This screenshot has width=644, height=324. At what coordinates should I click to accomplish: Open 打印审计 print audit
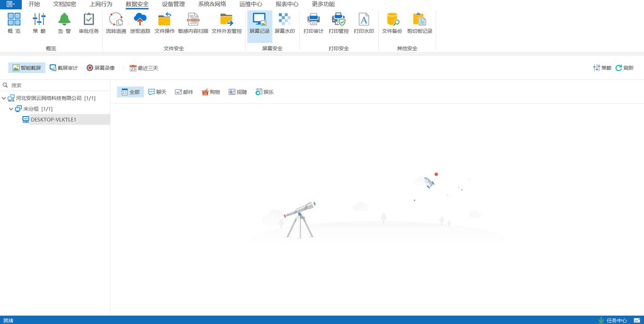coord(313,24)
